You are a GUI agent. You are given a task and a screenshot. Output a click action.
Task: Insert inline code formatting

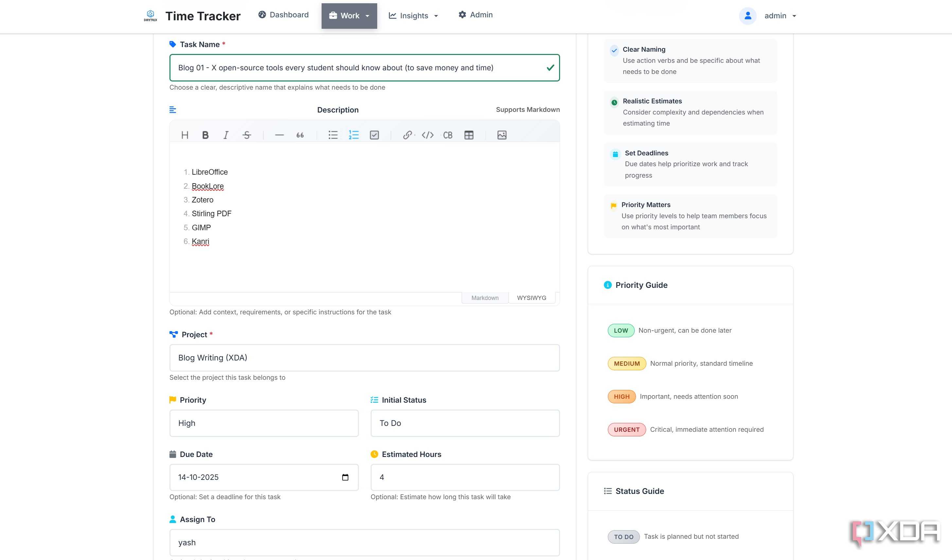coord(428,135)
